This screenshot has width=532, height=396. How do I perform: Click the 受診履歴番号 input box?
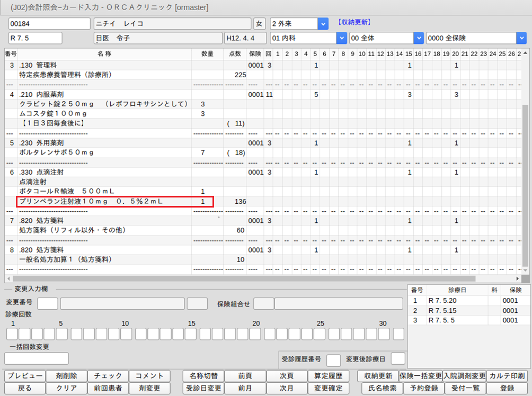pos(333,359)
